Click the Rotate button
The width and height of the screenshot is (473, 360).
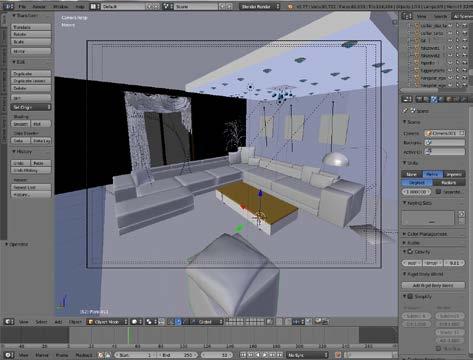pyautogui.click(x=31, y=34)
